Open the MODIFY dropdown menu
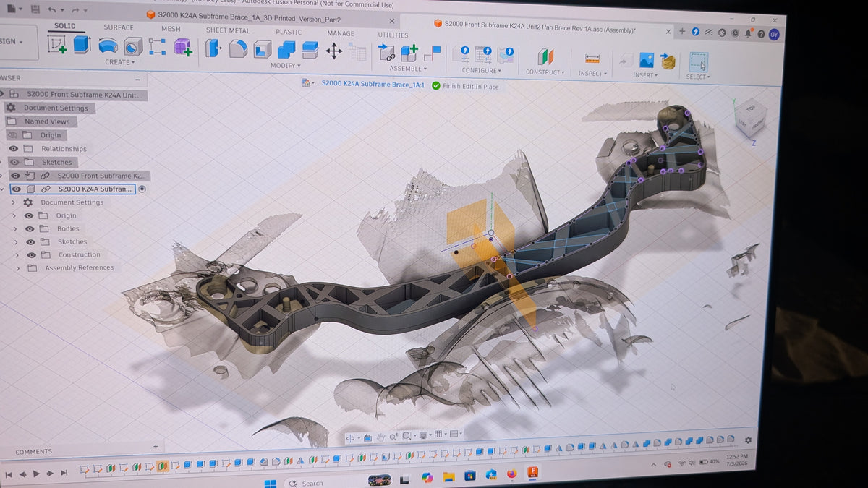The image size is (868, 488). click(x=286, y=66)
